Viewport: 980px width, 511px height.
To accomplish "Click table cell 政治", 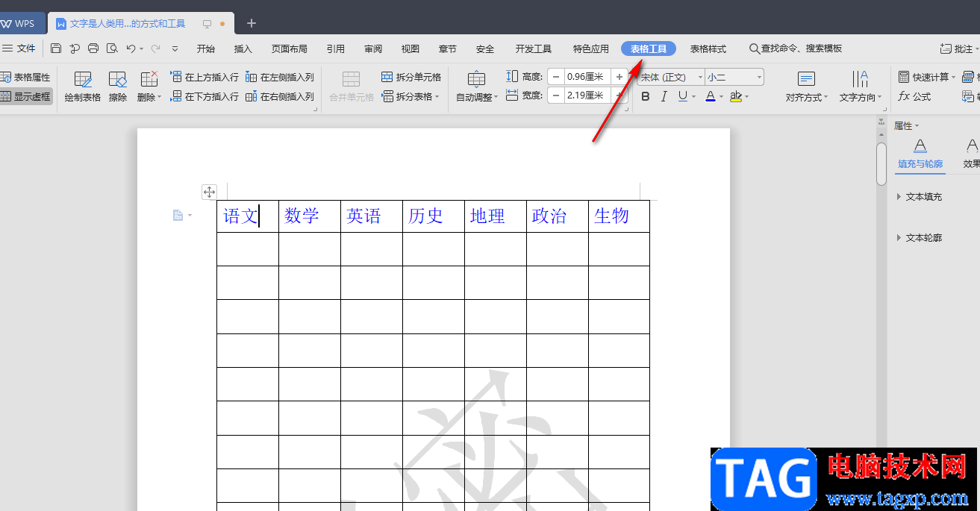I will click(558, 216).
